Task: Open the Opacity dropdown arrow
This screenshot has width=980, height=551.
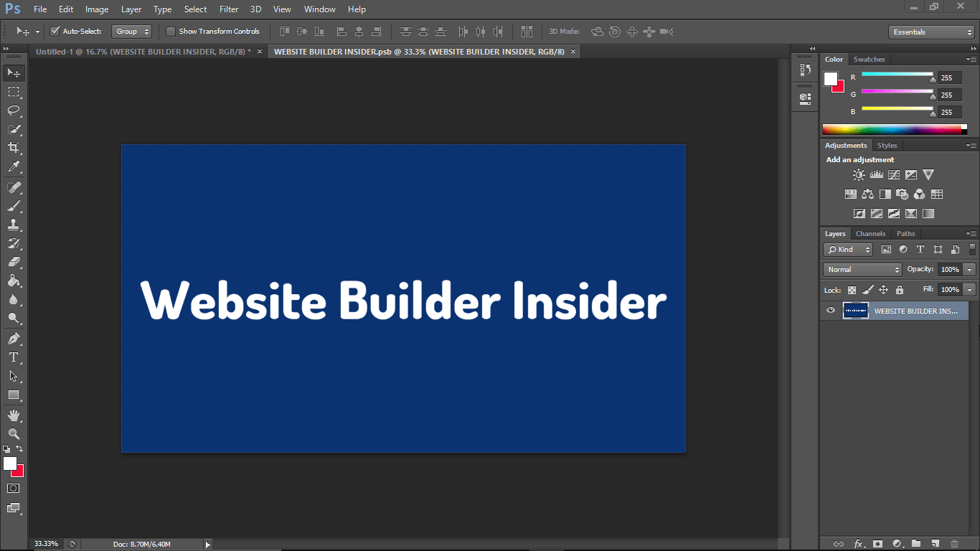Action: point(969,269)
